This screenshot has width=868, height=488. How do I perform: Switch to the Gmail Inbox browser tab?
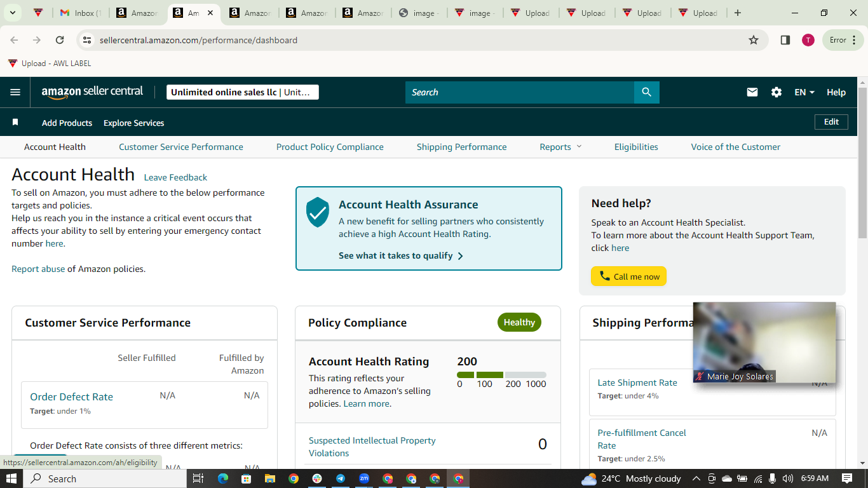pos(81,13)
